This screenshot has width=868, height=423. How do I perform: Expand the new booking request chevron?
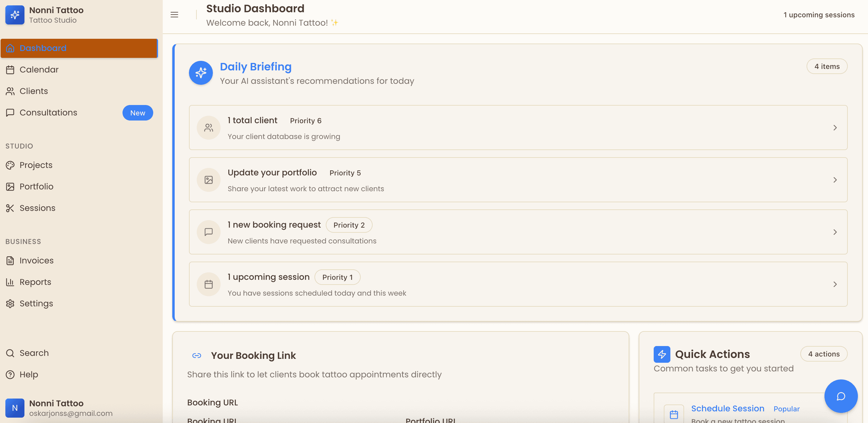click(835, 232)
